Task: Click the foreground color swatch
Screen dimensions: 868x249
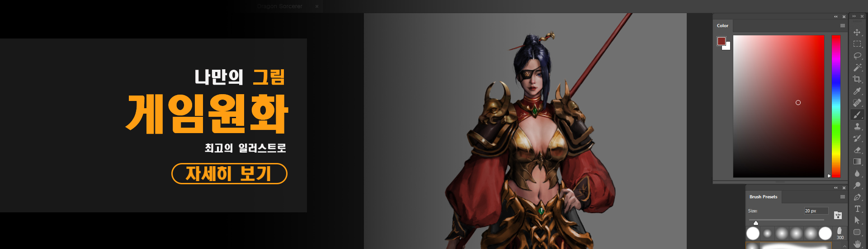Action: (721, 41)
